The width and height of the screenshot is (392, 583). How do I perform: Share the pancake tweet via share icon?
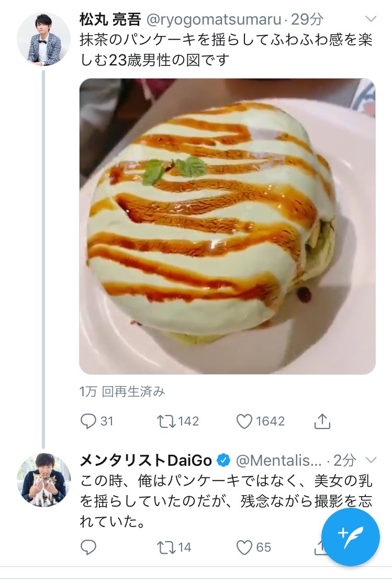(322, 421)
